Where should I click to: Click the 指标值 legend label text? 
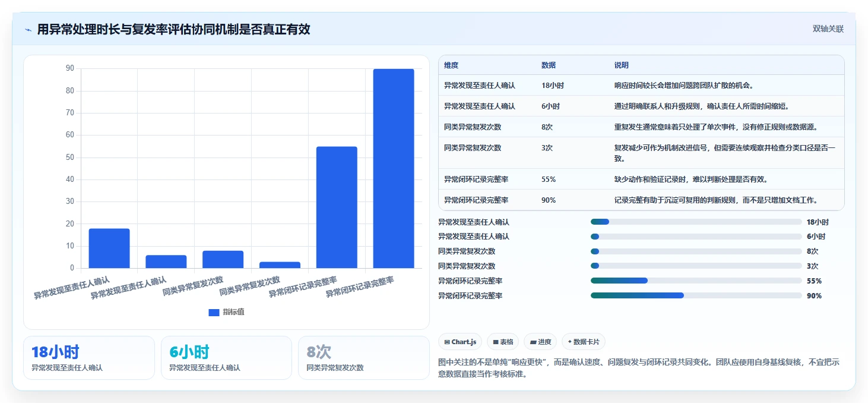click(233, 312)
